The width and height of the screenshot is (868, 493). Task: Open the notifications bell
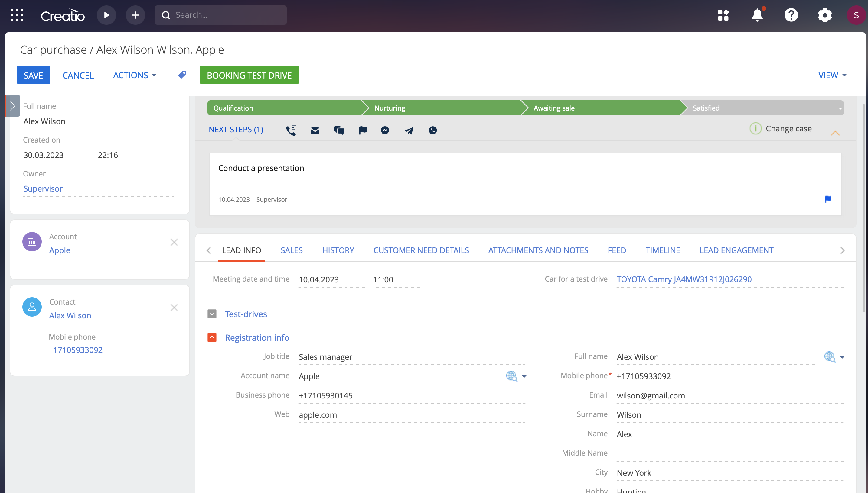click(757, 15)
